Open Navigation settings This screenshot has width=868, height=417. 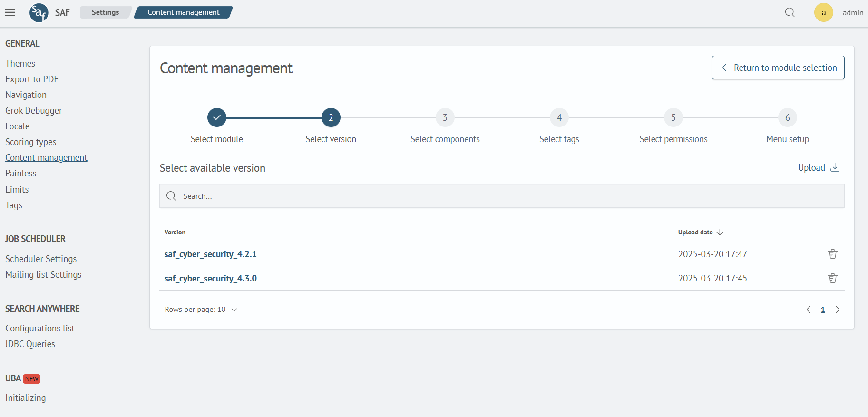tap(26, 95)
